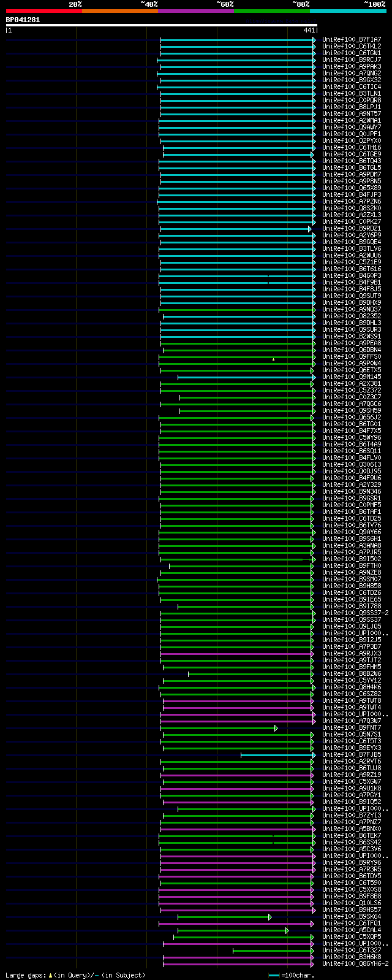Screen dimensions: 392x980
Task: Click label UniRef100_B9GX32
Action: tap(352, 80)
